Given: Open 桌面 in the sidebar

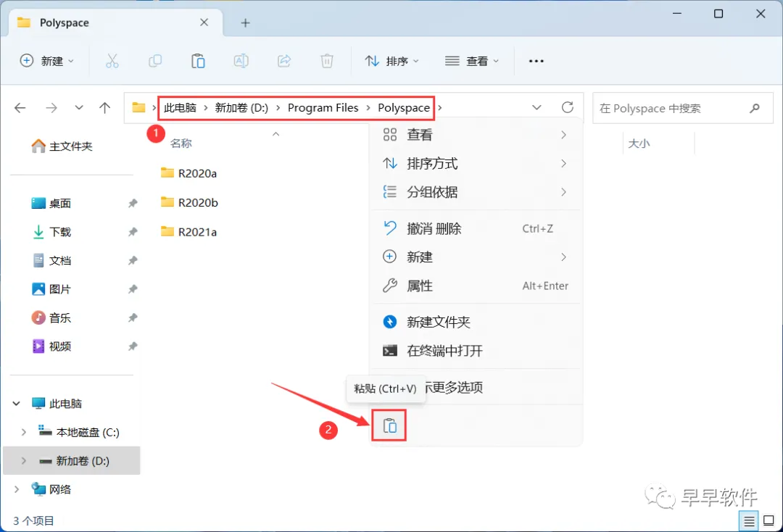Looking at the screenshot, I should 51,203.
